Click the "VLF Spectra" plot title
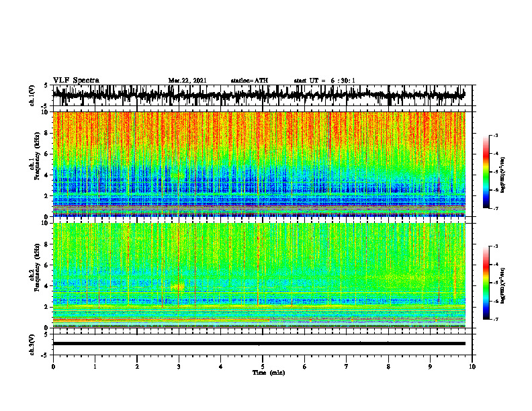The height and width of the screenshot is (411, 532). [x=76, y=81]
